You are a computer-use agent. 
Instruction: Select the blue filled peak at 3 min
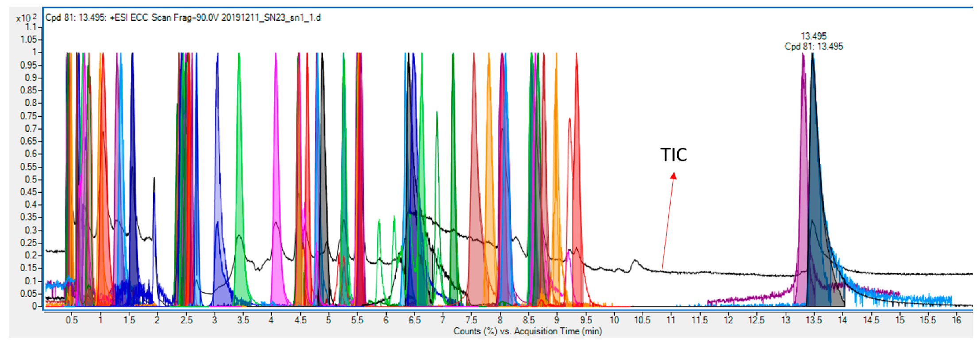218,265
